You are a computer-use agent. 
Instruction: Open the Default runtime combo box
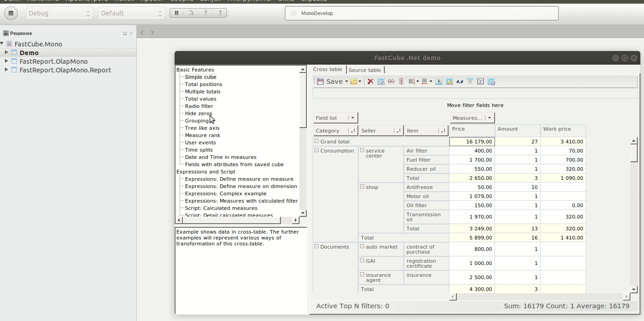click(131, 13)
